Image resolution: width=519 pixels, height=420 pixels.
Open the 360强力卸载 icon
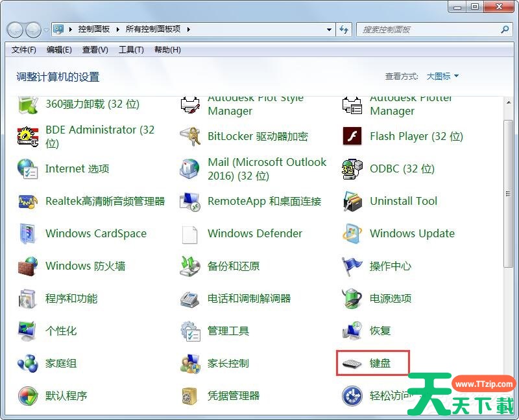[x=28, y=105]
